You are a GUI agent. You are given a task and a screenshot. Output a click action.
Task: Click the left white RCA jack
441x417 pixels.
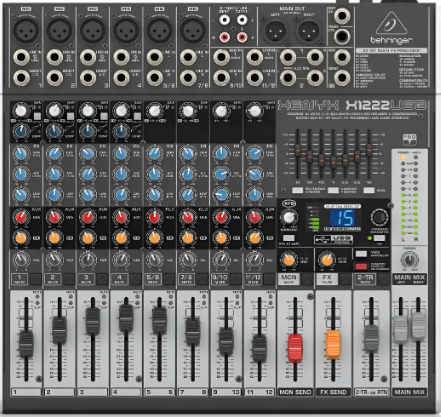click(224, 20)
